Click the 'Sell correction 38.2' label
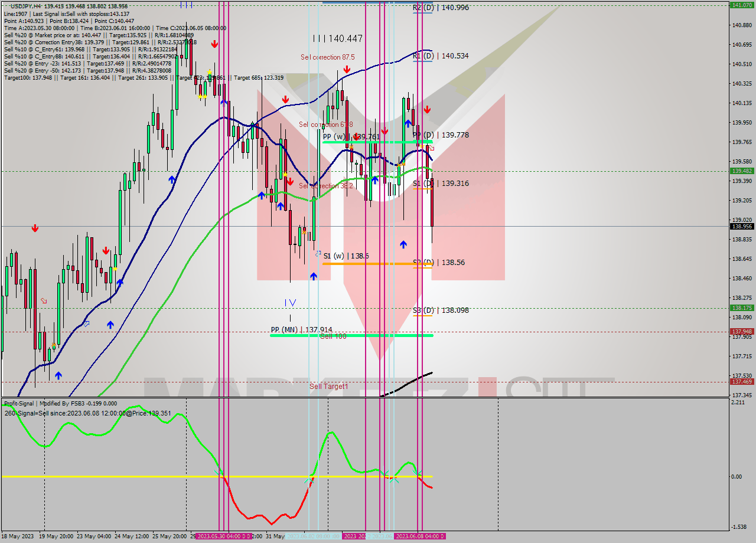This screenshot has height=543, width=756. (x=325, y=186)
